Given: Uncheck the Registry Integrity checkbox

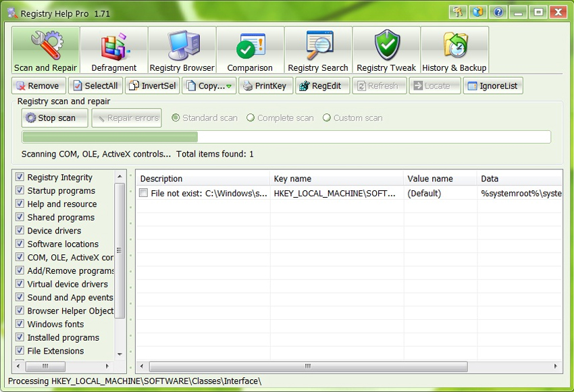Looking at the screenshot, I should point(20,177).
